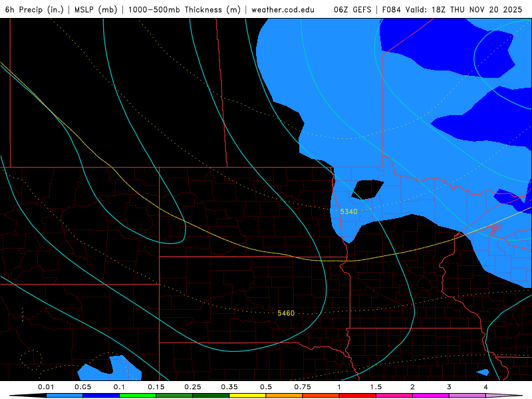Image resolution: width=532 pixels, height=399 pixels.
Task: Click the 5460 thickness contour label
Action: 286,313
